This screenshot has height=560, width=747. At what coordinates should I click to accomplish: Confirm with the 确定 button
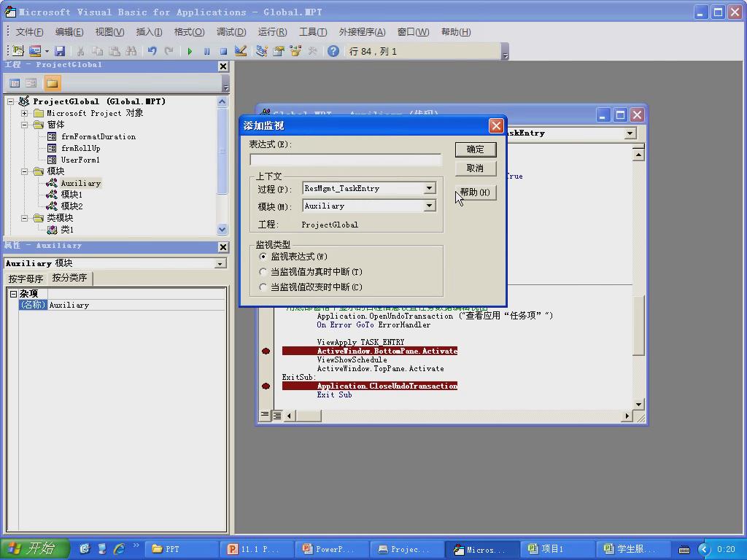point(476,149)
